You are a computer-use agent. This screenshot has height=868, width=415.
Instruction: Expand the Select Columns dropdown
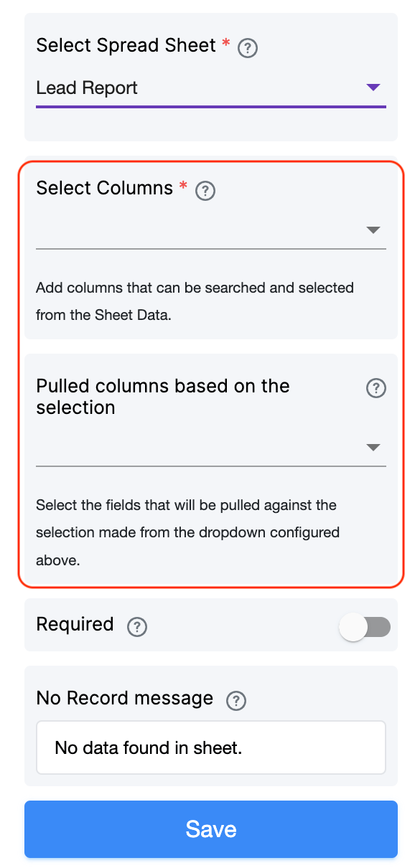click(x=373, y=230)
